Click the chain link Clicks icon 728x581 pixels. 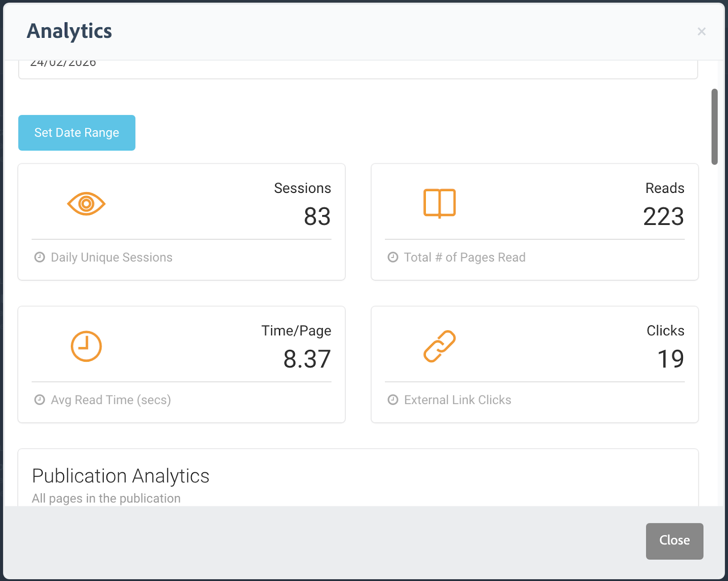439,346
